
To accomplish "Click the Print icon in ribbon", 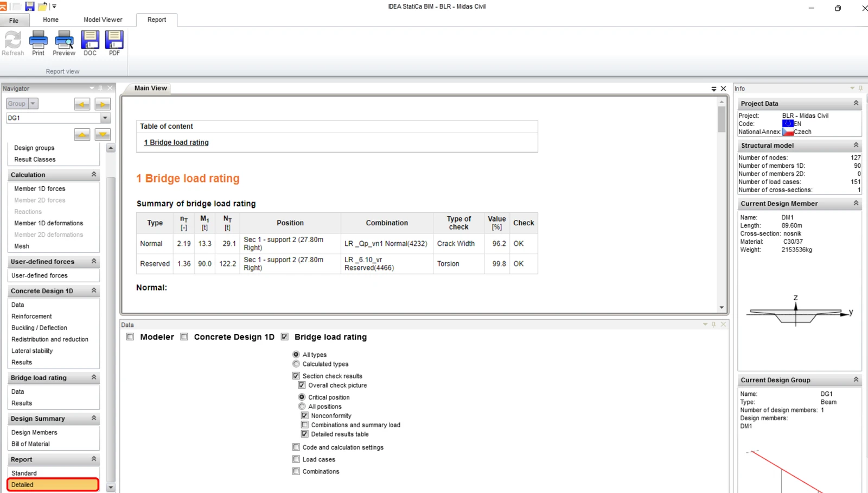I will tap(38, 43).
